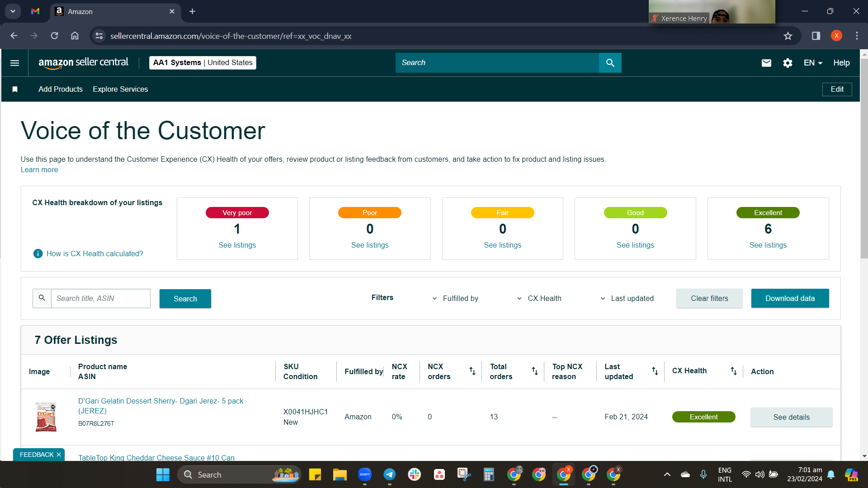The image size is (868, 488).
Task: Open Slack from the taskbar
Action: click(x=415, y=474)
